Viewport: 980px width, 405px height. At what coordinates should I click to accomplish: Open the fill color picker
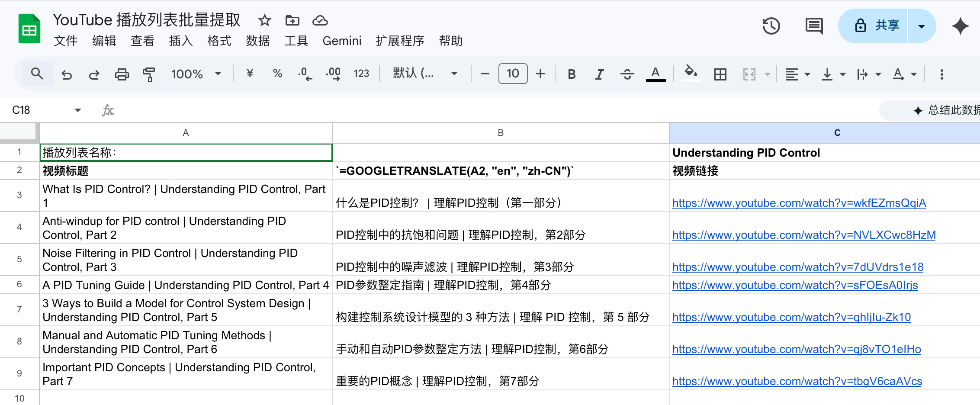(691, 73)
